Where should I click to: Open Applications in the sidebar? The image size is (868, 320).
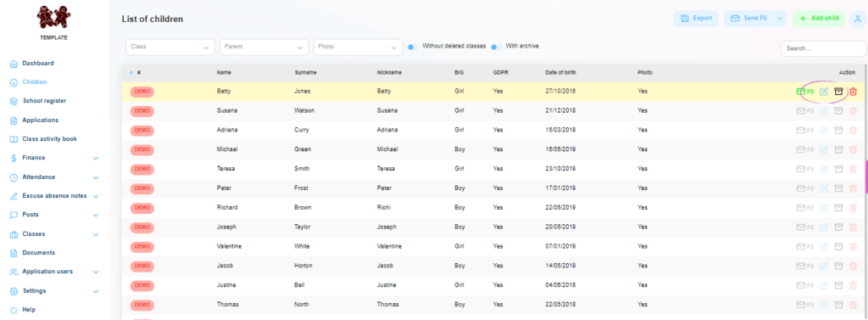tap(41, 121)
